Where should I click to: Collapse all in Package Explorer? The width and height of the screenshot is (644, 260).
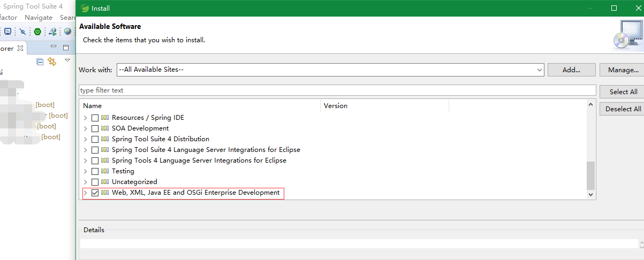coord(40,62)
